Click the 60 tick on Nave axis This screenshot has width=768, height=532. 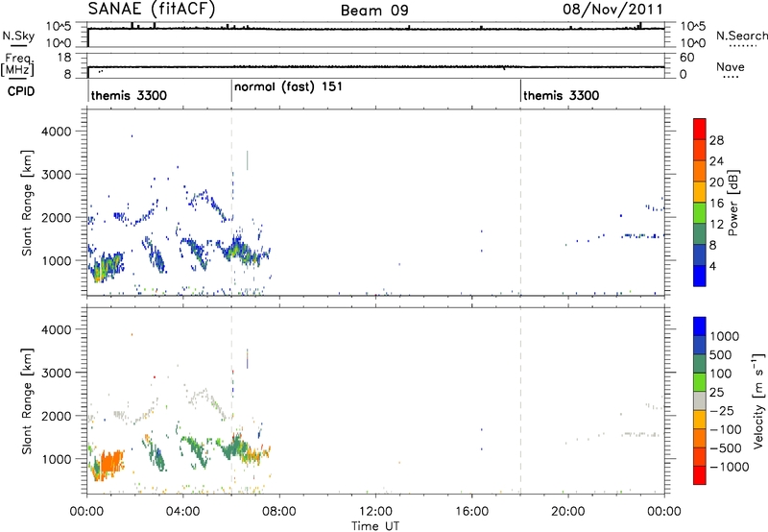point(686,58)
